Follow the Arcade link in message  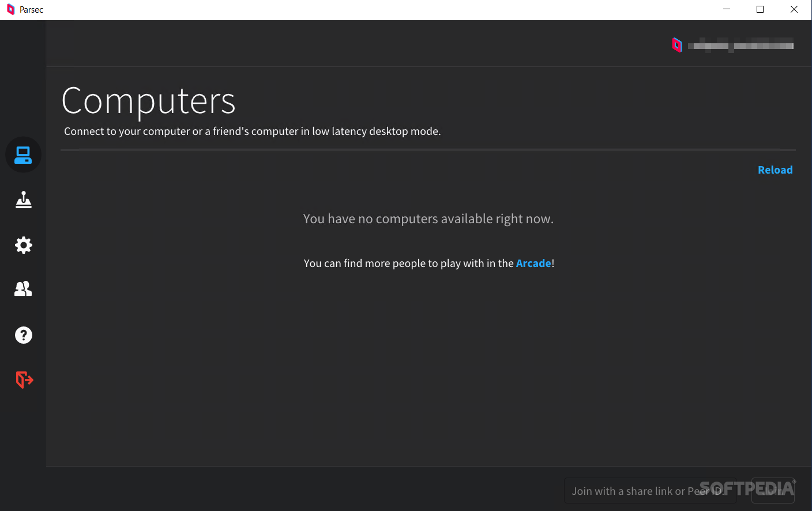click(533, 264)
